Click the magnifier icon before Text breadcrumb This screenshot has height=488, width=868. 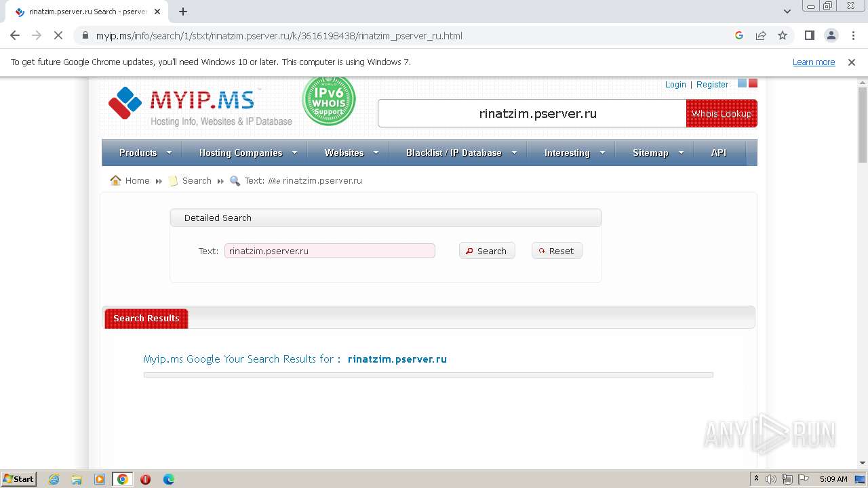click(x=235, y=181)
